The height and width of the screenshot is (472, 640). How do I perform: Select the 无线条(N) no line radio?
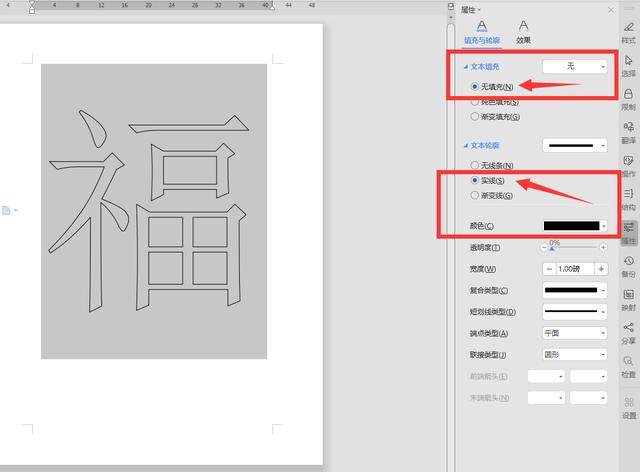tap(474, 165)
